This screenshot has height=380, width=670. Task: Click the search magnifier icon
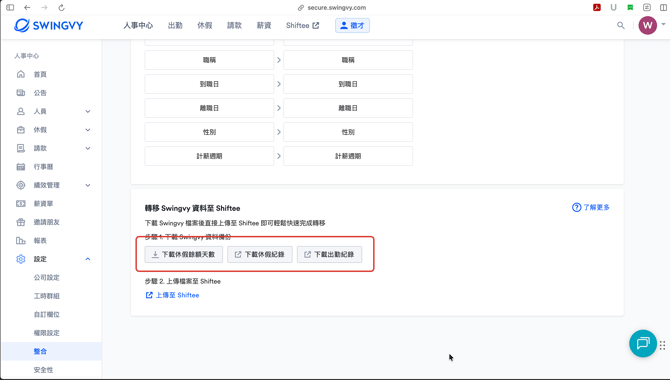coord(621,26)
